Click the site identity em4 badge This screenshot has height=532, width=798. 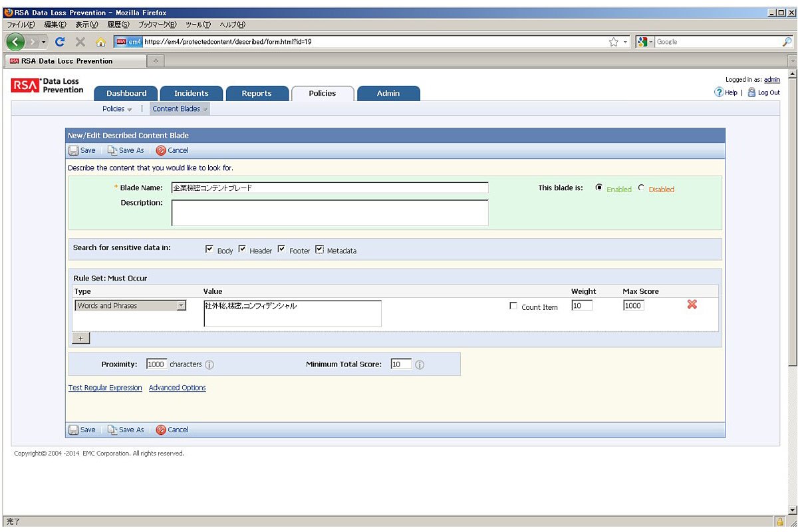coord(129,42)
